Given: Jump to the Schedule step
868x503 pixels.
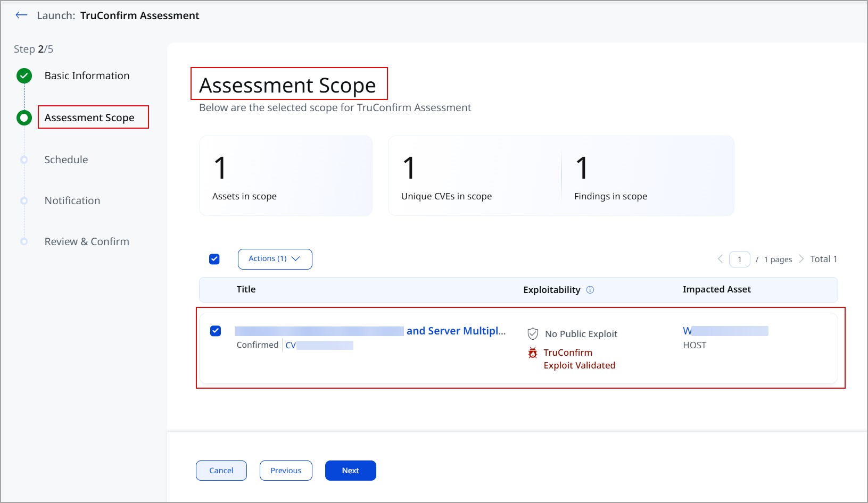Looking at the screenshot, I should coord(66,160).
